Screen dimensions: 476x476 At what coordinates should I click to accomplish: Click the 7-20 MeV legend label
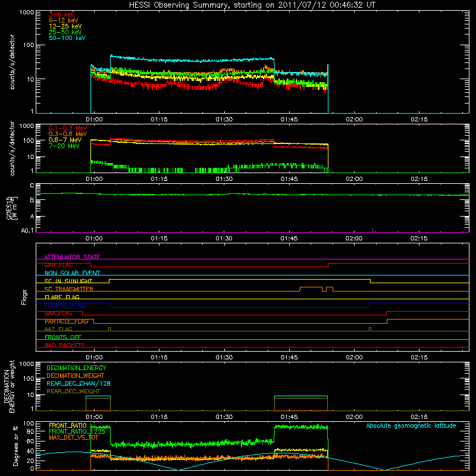[64, 146]
